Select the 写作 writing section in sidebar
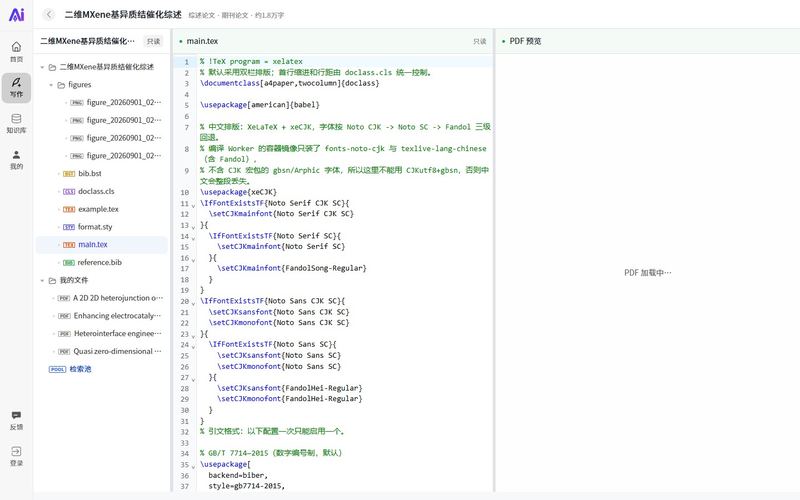The width and height of the screenshot is (800, 500). (16, 87)
